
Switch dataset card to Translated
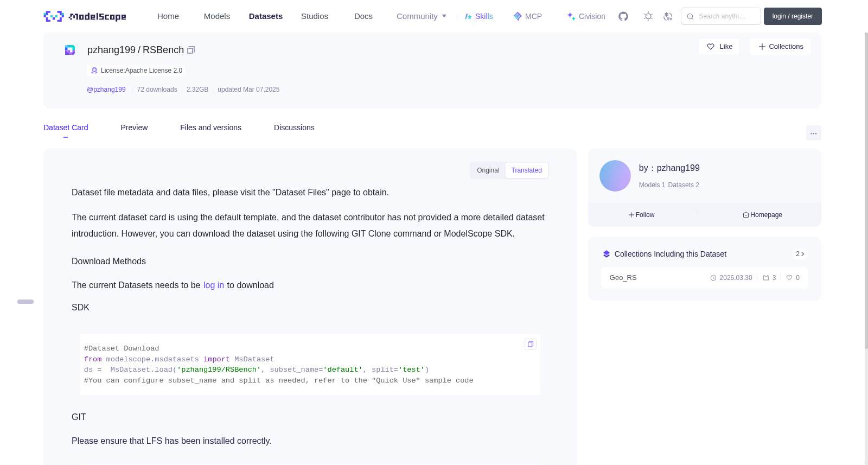[x=526, y=170]
